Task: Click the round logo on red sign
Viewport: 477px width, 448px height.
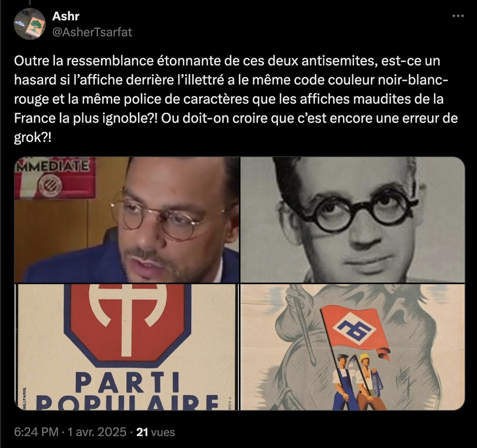Action: pyautogui.click(x=50, y=185)
